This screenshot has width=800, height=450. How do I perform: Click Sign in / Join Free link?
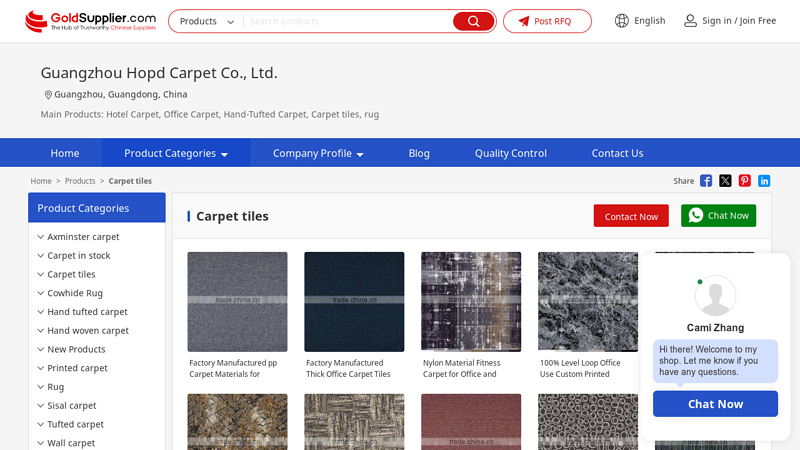point(739,21)
